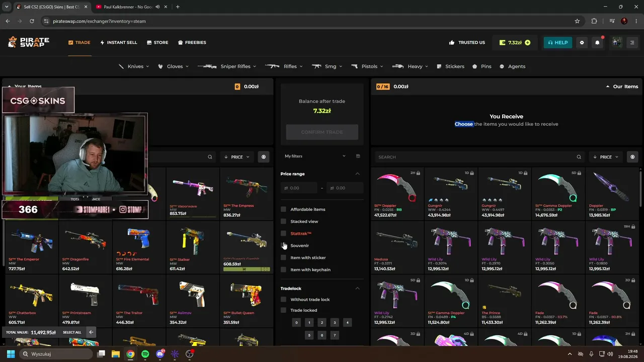644x362 pixels.
Task: Open the Stickers category
Action: (451, 66)
